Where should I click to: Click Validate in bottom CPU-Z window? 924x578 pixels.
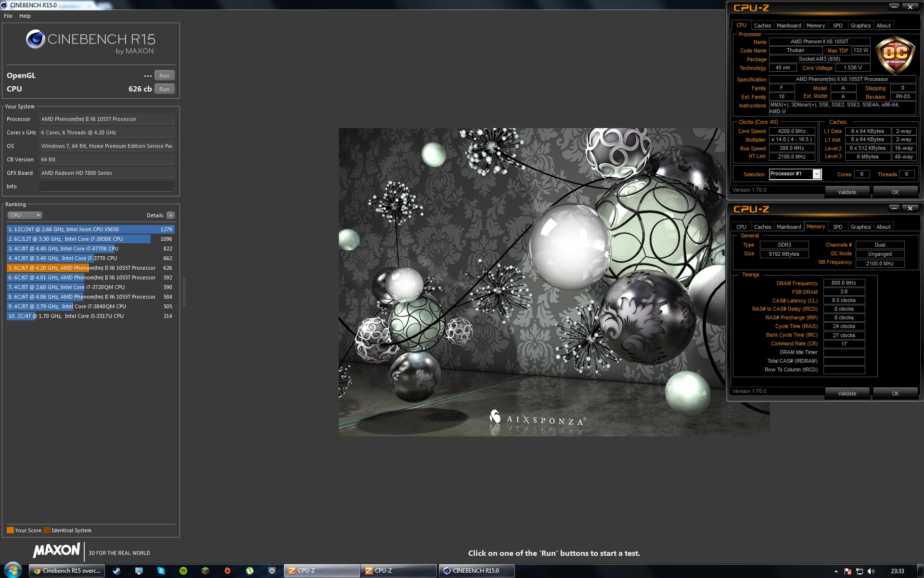tap(847, 394)
